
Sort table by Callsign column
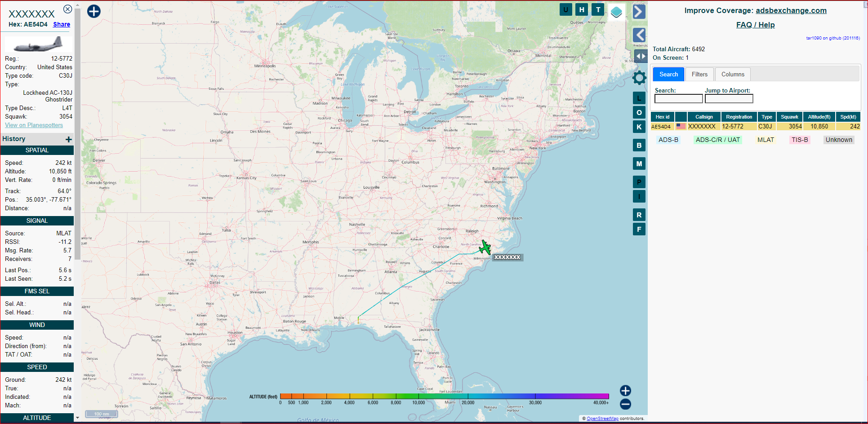pyautogui.click(x=704, y=117)
